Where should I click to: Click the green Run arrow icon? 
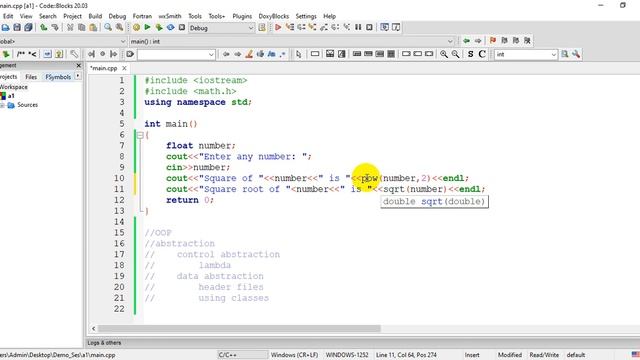(x=147, y=27)
